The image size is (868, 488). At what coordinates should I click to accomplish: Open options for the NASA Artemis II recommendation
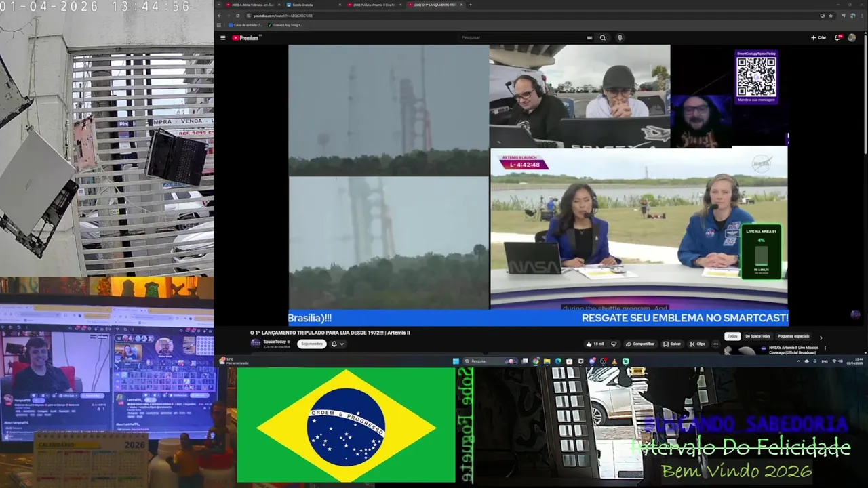[x=825, y=348]
